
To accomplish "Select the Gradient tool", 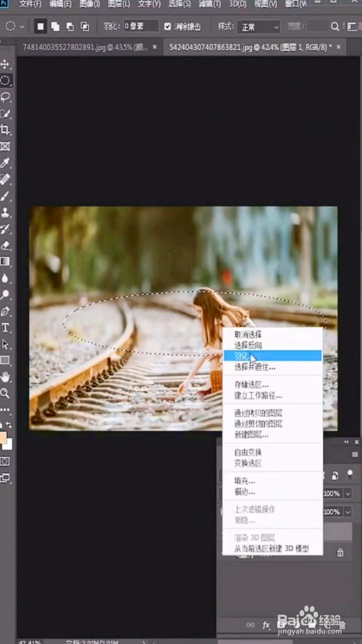I will point(5,261).
